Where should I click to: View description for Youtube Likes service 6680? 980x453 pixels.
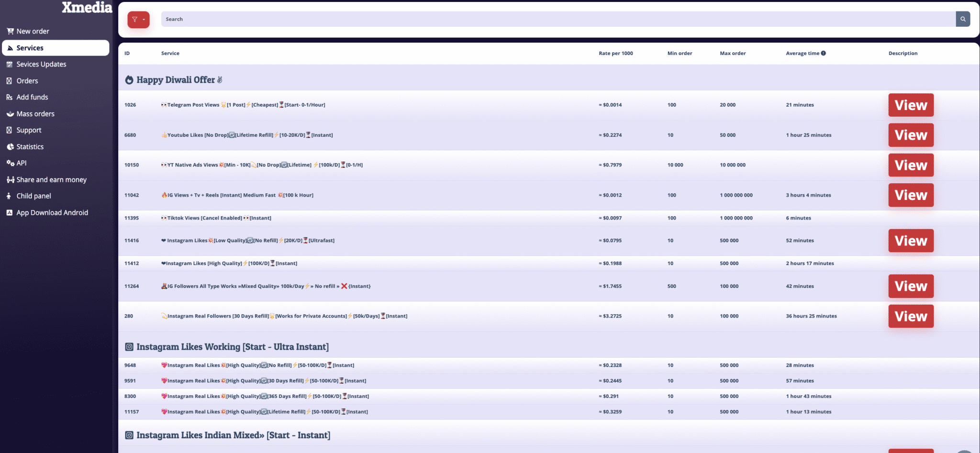point(911,135)
